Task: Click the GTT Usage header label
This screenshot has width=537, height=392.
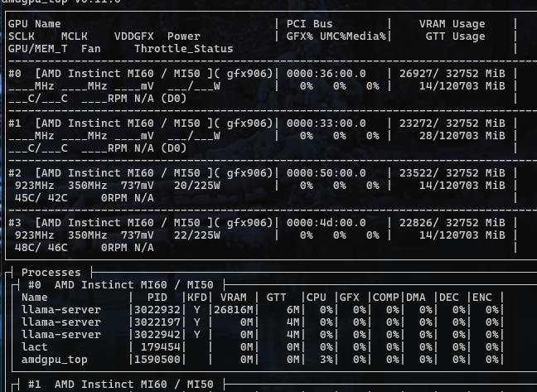Action: pos(455,36)
